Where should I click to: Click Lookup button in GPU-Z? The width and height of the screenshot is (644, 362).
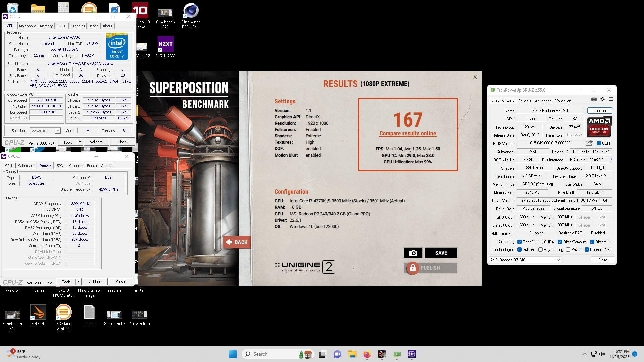point(599,111)
